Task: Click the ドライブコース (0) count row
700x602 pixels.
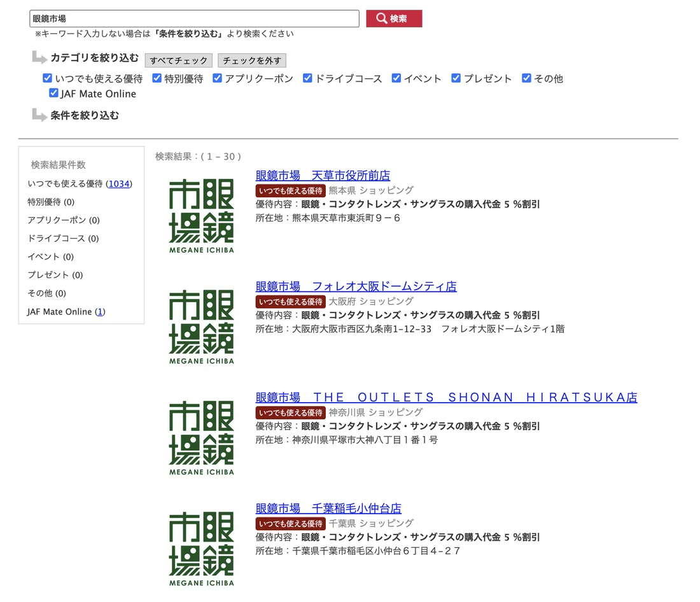Action: pyautogui.click(x=63, y=239)
